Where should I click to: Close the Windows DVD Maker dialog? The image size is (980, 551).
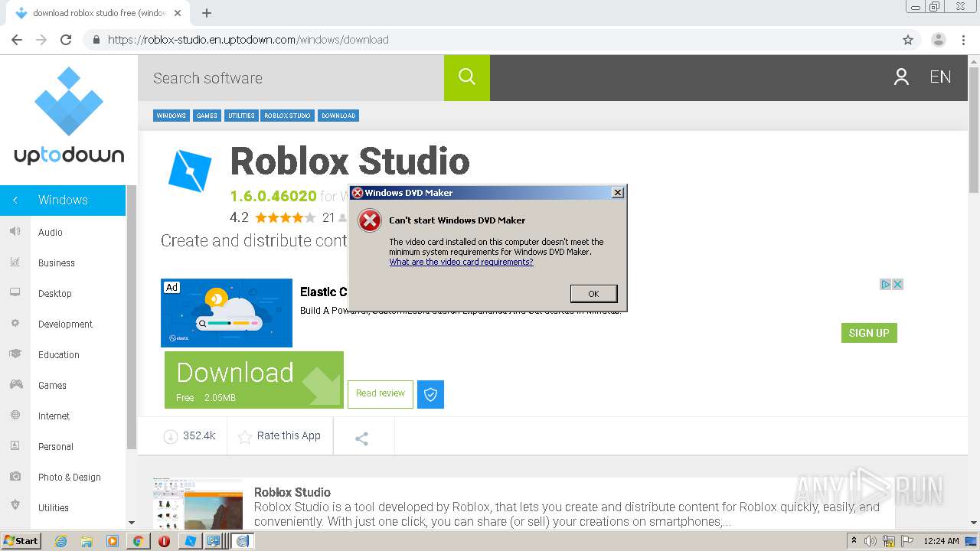(618, 193)
